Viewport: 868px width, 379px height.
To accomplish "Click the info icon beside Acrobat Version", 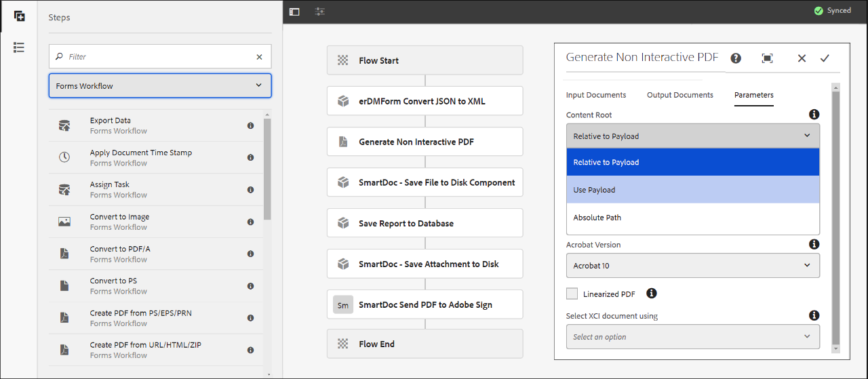I will [814, 244].
